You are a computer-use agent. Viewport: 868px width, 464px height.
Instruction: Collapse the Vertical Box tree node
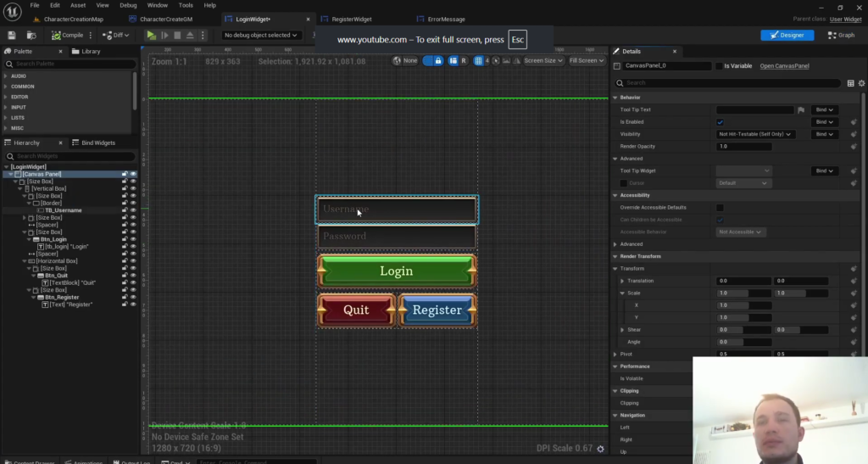[20, 189]
